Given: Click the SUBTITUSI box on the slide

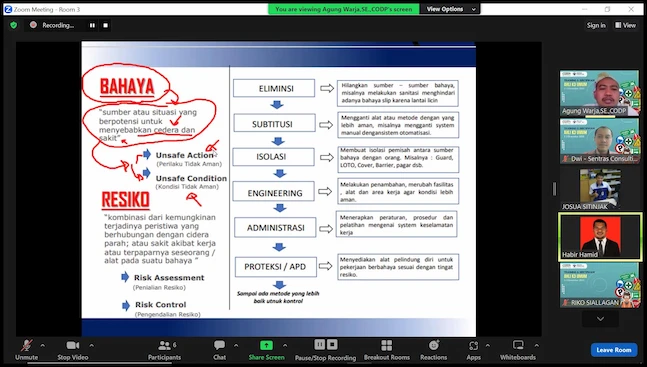Looking at the screenshot, I should pyautogui.click(x=274, y=123).
